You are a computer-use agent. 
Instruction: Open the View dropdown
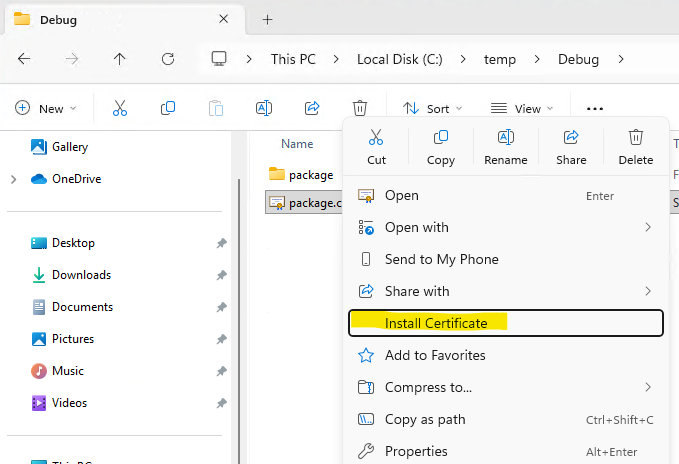point(520,108)
